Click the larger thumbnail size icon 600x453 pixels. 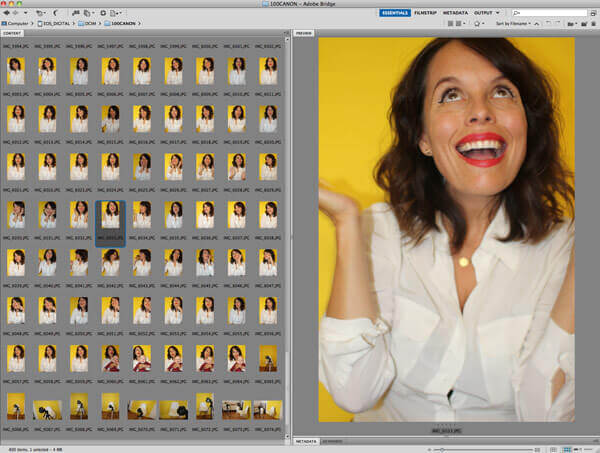pyautogui.click(x=537, y=450)
